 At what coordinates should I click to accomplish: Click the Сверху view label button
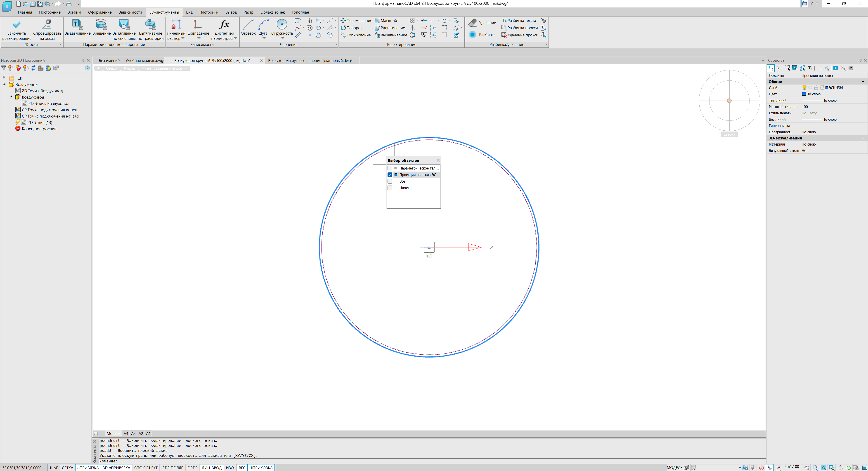tap(111, 68)
